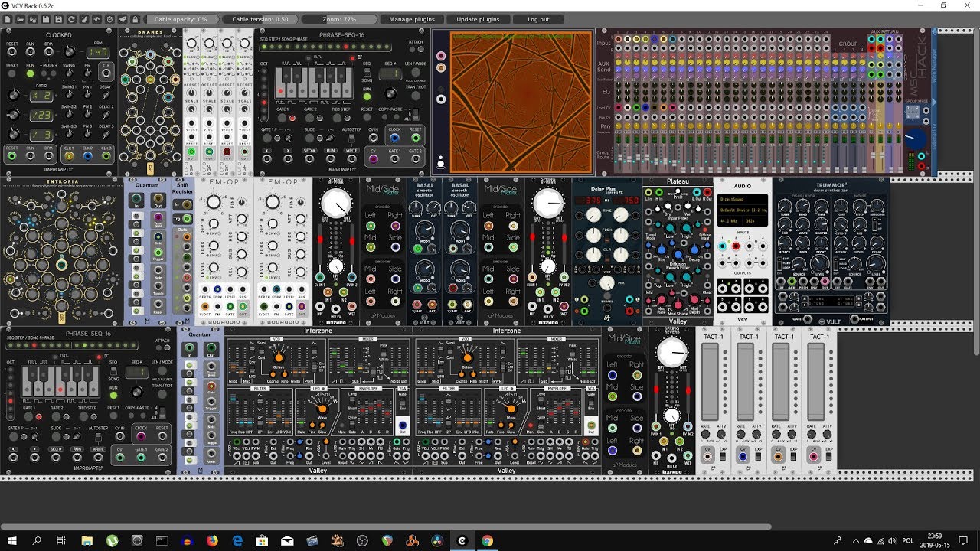Viewport: 980px width, 551px height.
Task: Click the New patch toolbar icon
Action: (x=8, y=19)
